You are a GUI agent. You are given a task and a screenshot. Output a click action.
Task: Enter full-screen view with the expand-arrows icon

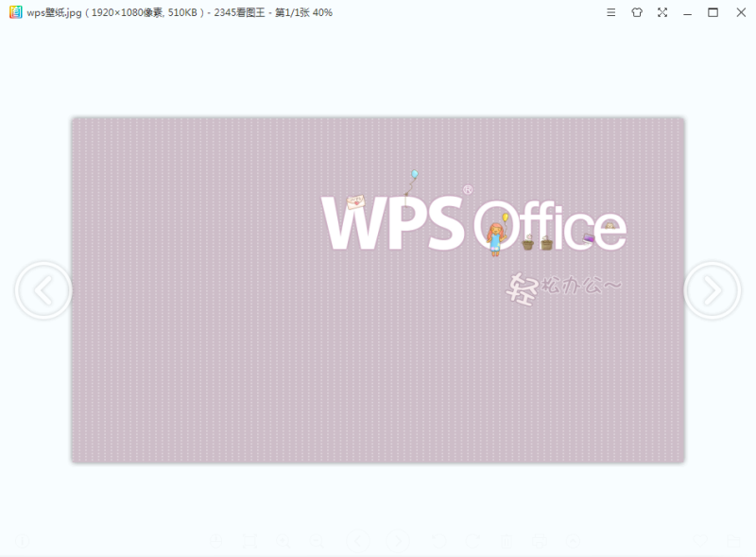(662, 12)
